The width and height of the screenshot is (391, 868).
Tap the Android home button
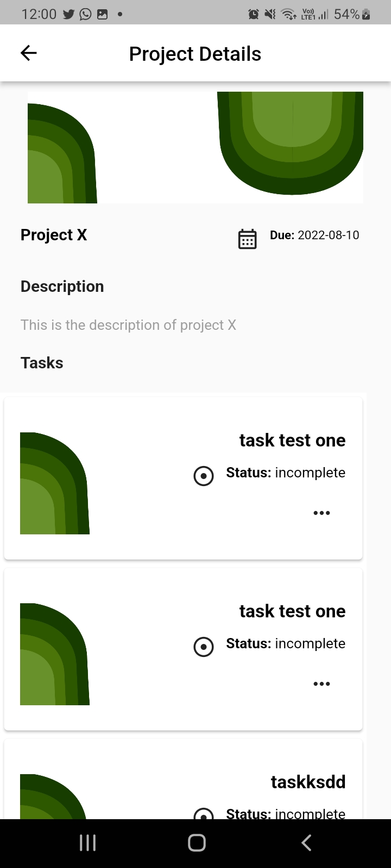click(x=197, y=843)
